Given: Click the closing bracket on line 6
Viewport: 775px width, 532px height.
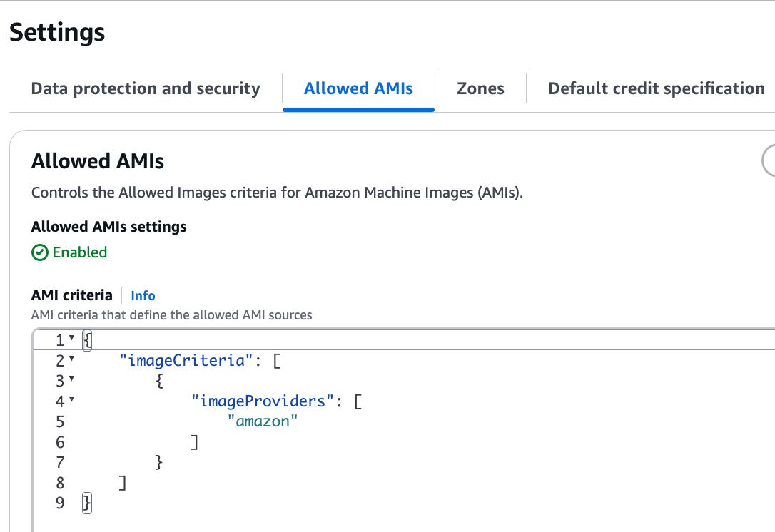Looking at the screenshot, I should point(195,442).
